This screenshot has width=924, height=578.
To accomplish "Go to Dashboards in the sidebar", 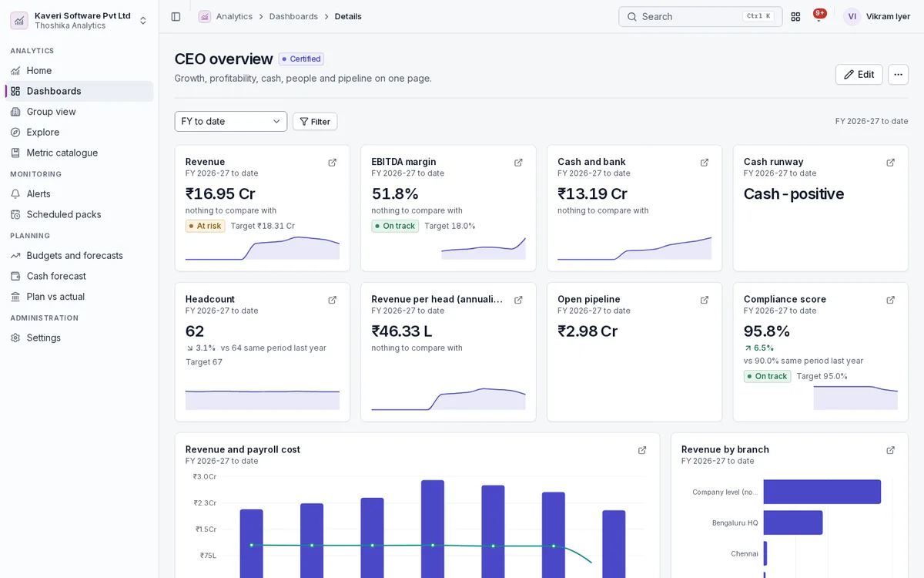I will (x=79, y=91).
